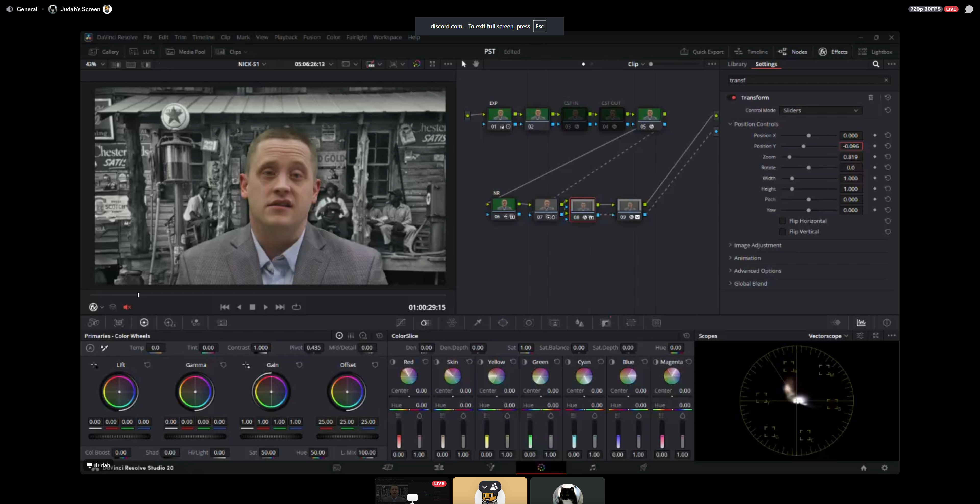Toggle the Transform effect red enable dot
980x504 pixels.
[733, 98]
